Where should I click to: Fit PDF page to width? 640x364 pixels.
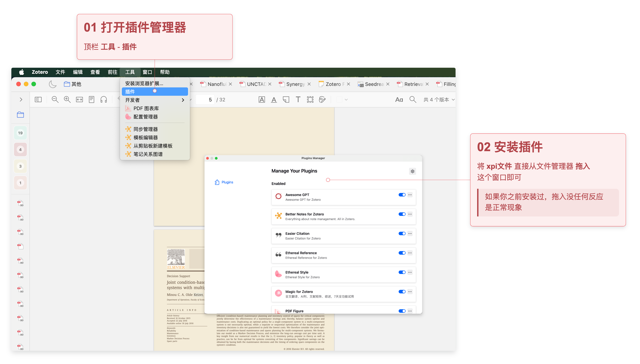tap(79, 100)
